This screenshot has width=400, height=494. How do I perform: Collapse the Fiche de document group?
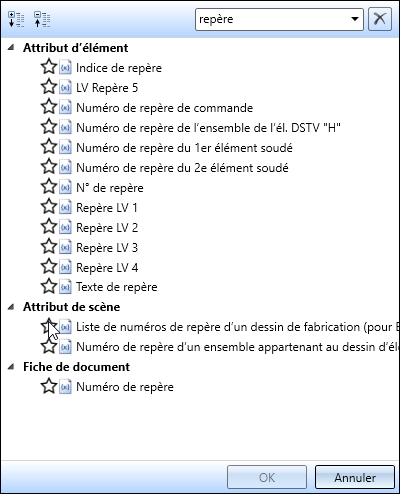click(11, 367)
